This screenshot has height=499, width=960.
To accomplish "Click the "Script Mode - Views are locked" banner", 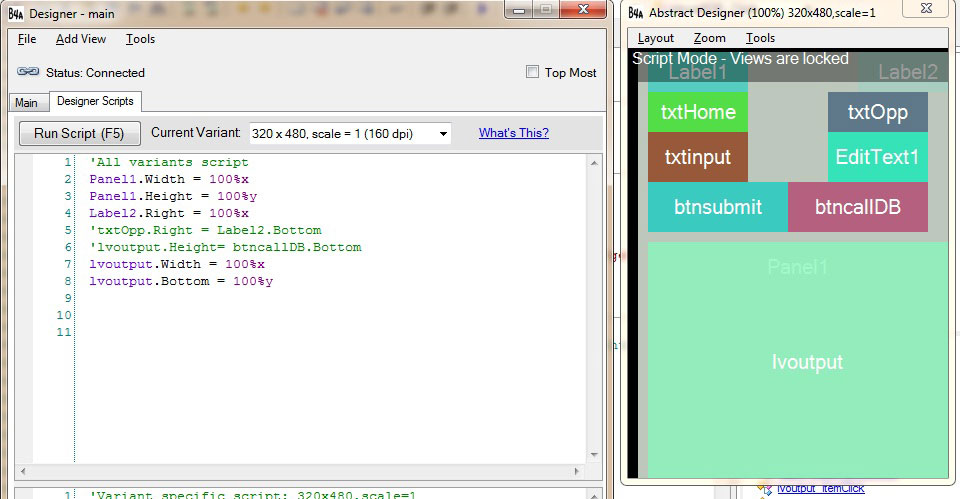I will point(740,59).
